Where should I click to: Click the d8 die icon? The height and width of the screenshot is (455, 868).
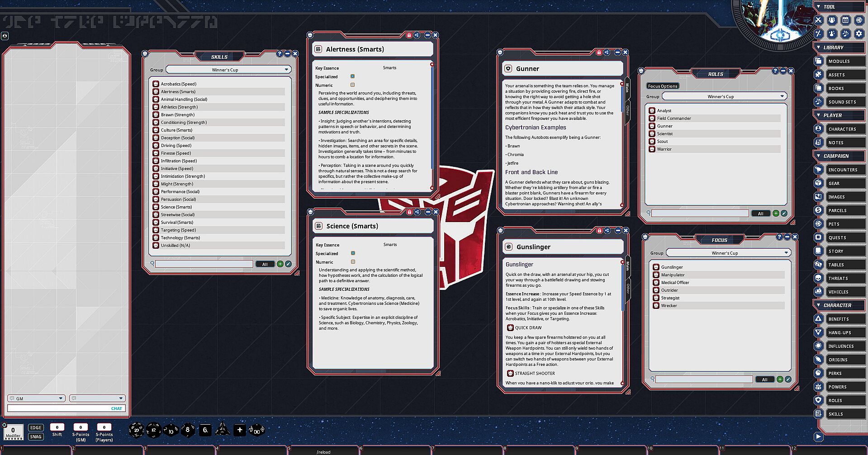coord(188,430)
